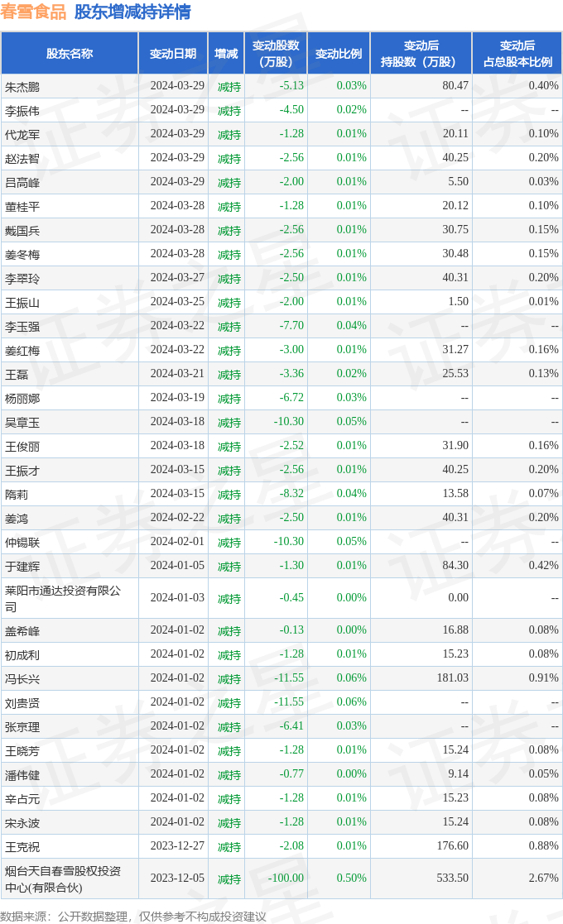563x924 pixels.
Task: Select shareholder name 盖希峰
Action: tap(22, 630)
